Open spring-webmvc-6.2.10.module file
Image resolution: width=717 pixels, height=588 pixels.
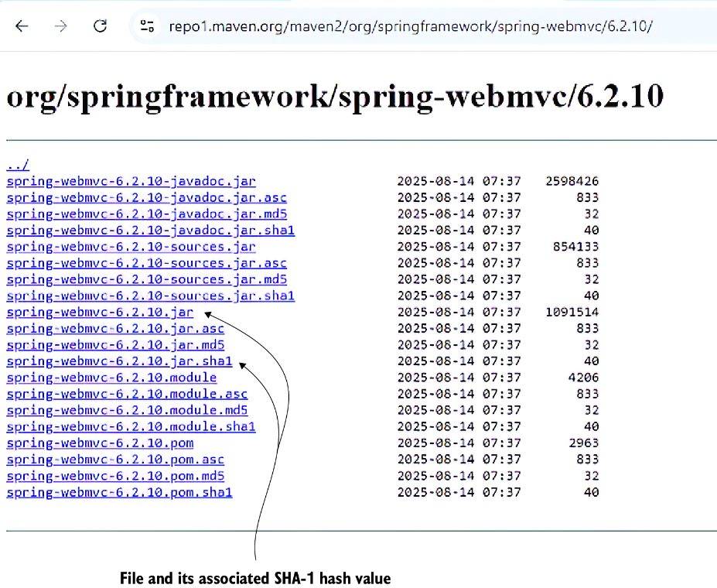tap(111, 378)
